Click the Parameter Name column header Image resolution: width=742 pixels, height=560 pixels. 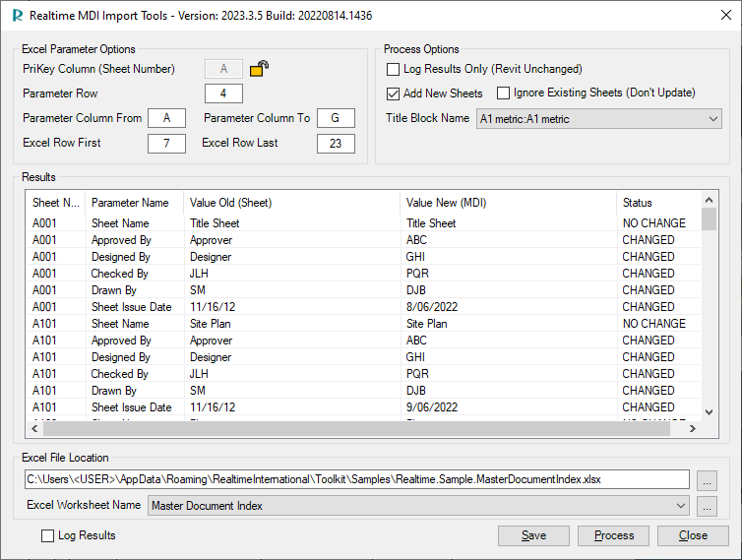tap(135, 203)
